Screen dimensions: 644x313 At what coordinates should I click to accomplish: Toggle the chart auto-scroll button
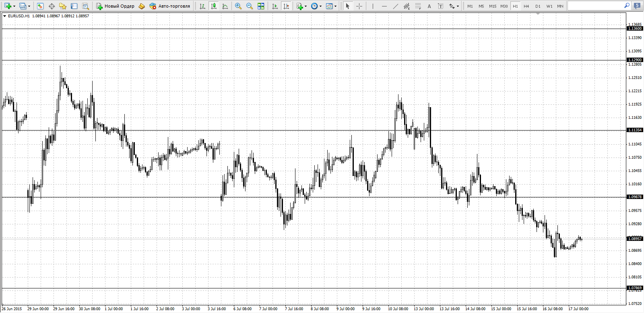click(x=275, y=6)
